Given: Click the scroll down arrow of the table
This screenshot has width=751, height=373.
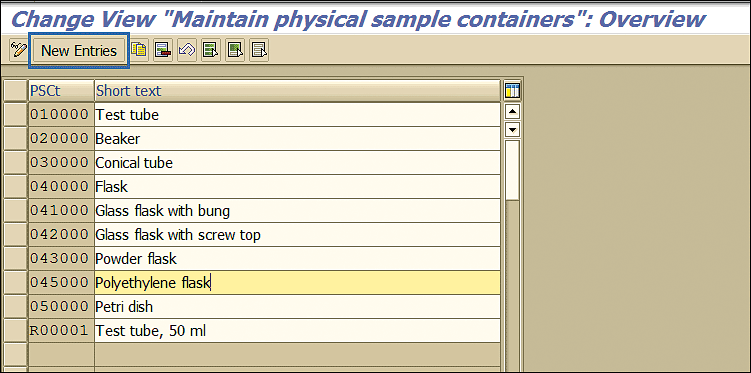Looking at the screenshot, I should pyautogui.click(x=512, y=130).
